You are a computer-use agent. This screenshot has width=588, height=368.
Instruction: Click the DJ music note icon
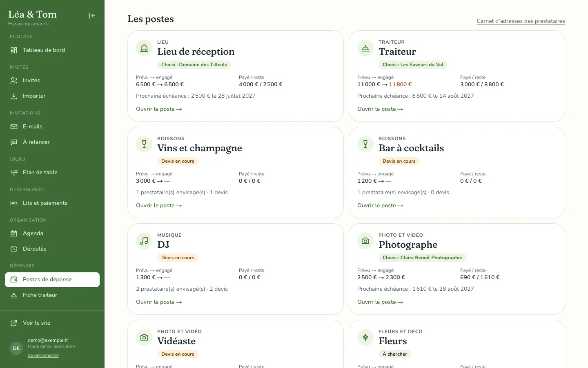pos(144,241)
